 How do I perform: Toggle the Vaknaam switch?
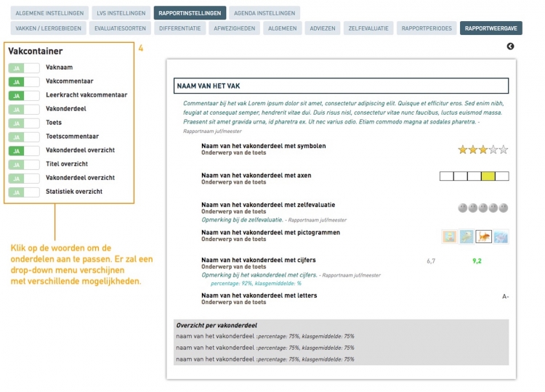click(24, 68)
